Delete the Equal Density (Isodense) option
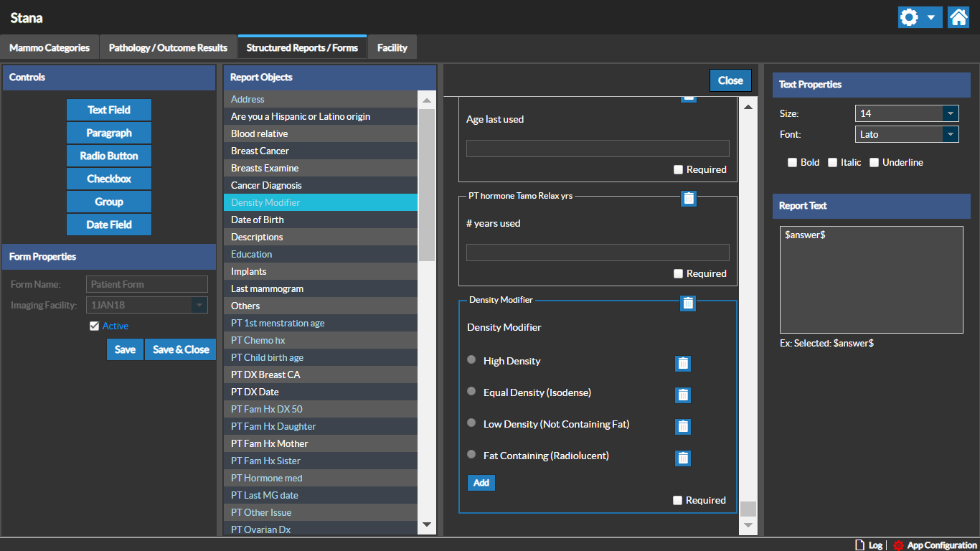The image size is (980, 551). (683, 395)
